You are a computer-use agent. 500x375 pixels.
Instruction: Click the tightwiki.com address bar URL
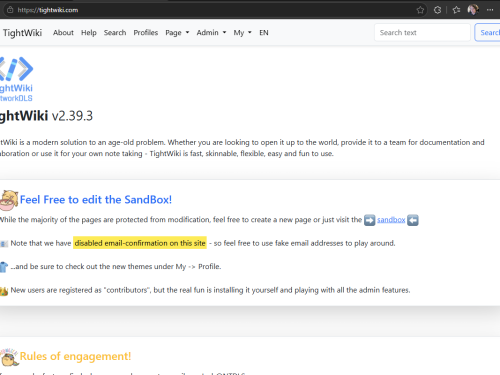tap(48, 10)
